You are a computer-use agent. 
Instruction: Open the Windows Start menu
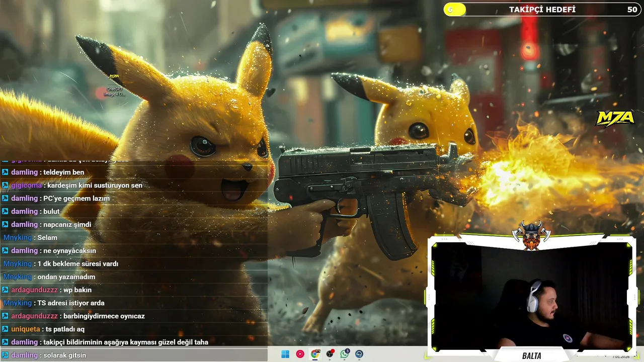(x=285, y=354)
